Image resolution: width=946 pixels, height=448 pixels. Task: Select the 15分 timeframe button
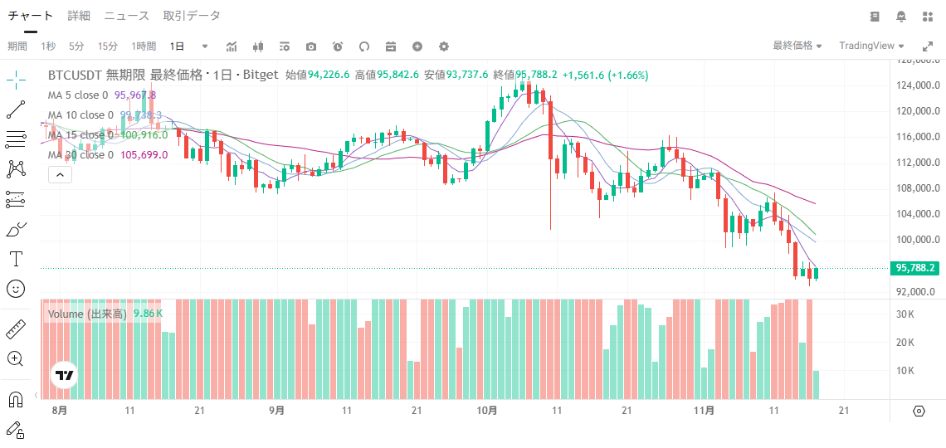point(107,46)
